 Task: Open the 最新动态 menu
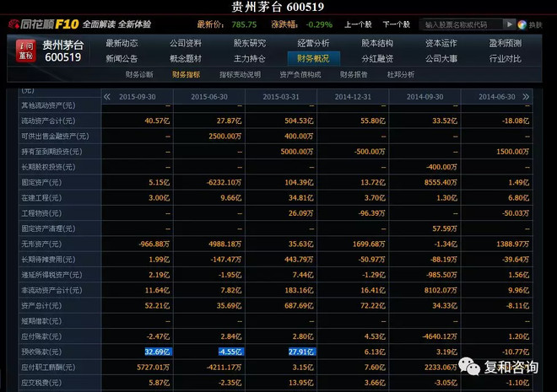click(122, 43)
